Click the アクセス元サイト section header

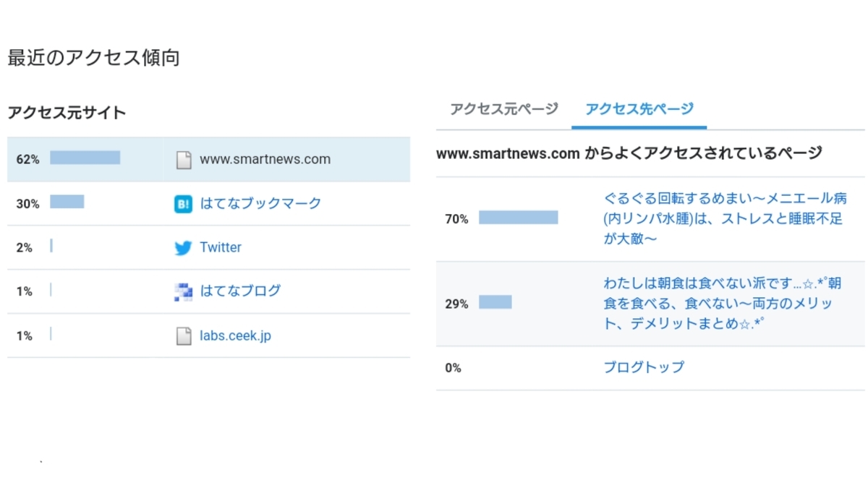[65, 113]
